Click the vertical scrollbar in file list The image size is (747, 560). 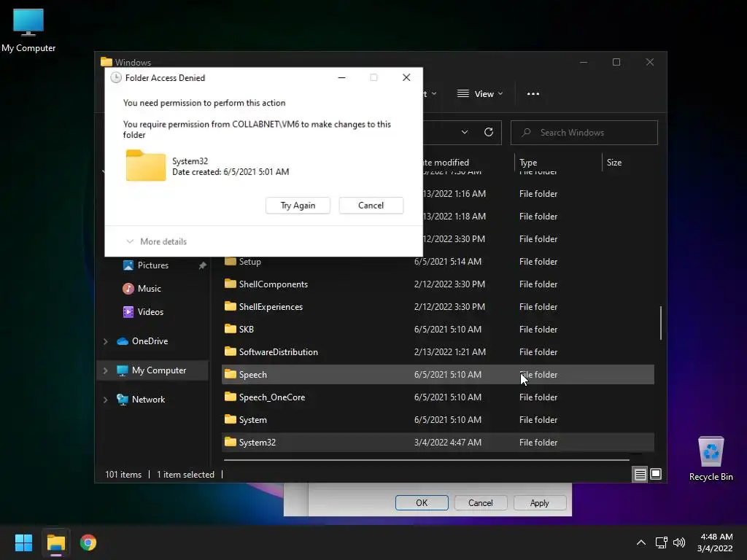[x=660, y=323]
